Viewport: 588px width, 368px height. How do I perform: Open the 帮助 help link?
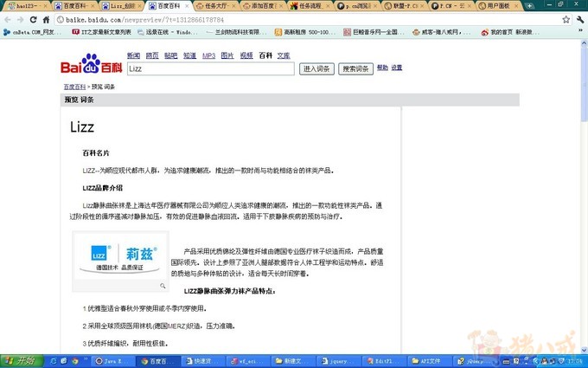point(382,68)
